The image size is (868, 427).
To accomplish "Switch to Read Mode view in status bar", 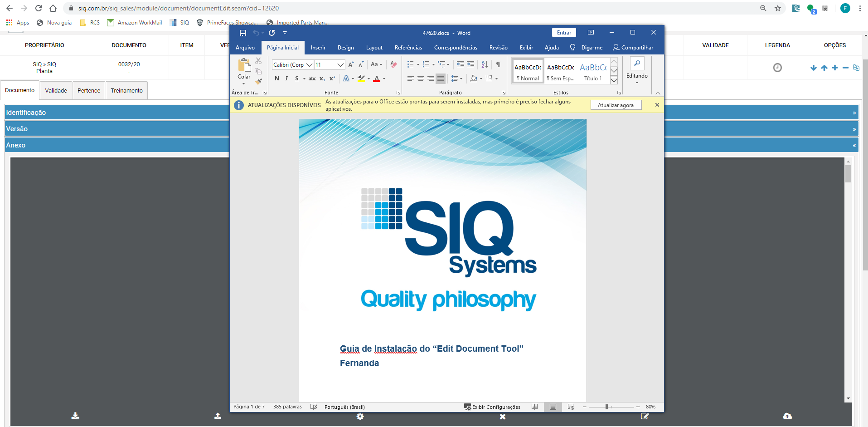I will 535,407.
